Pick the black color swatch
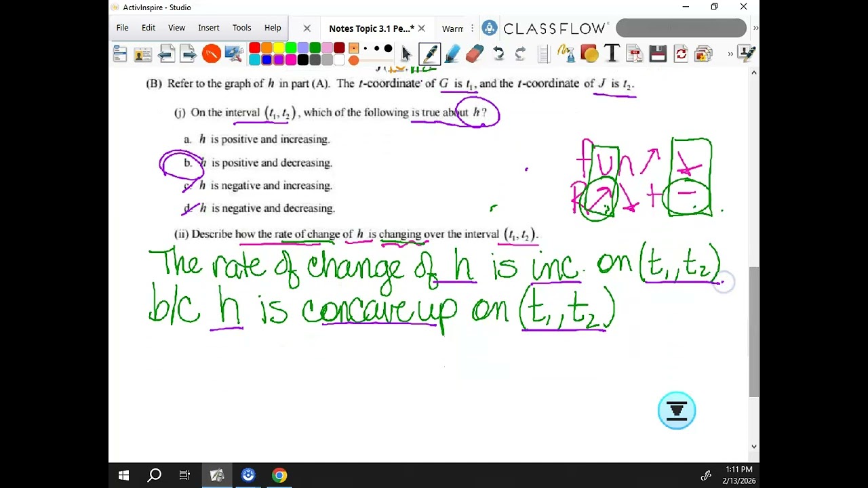The height and width of the screenshot is (488, 868). [x=303, y=60]
